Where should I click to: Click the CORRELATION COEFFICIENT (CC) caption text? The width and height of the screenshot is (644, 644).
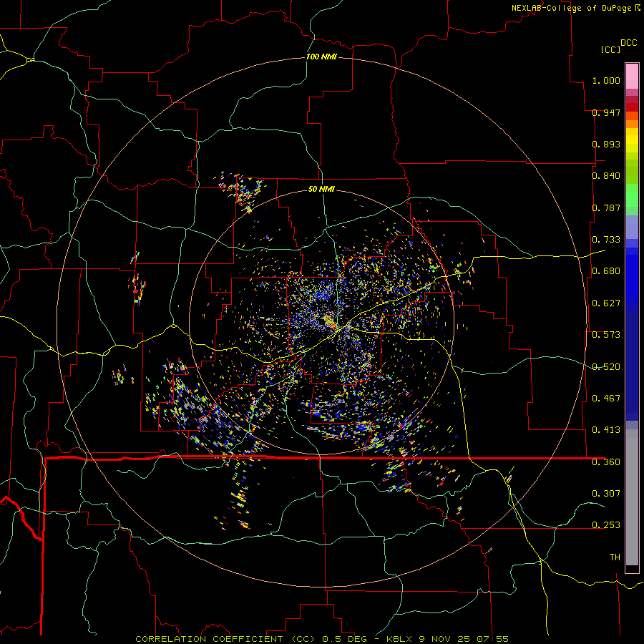pos(225,639)
